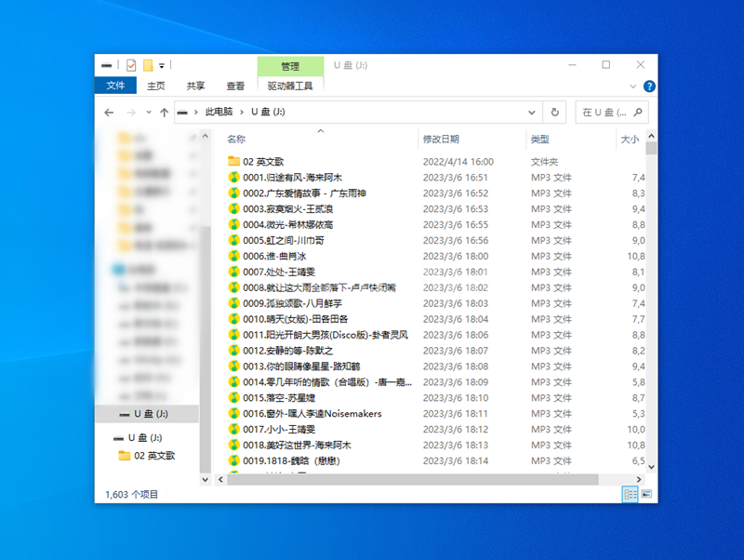744x560 pixels.
Task: Click the MP3 icon of 0007.处处-王靖雯
Action: (x=233, y=272)
